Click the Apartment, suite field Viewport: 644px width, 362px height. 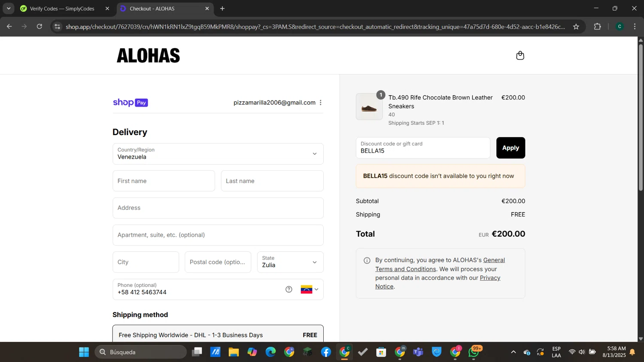[218, 235]
